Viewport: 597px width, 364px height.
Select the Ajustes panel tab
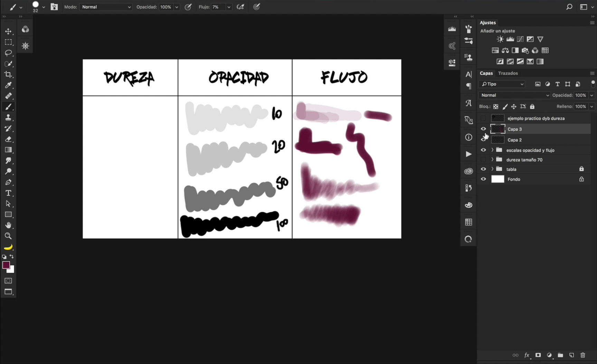(488, 22)
